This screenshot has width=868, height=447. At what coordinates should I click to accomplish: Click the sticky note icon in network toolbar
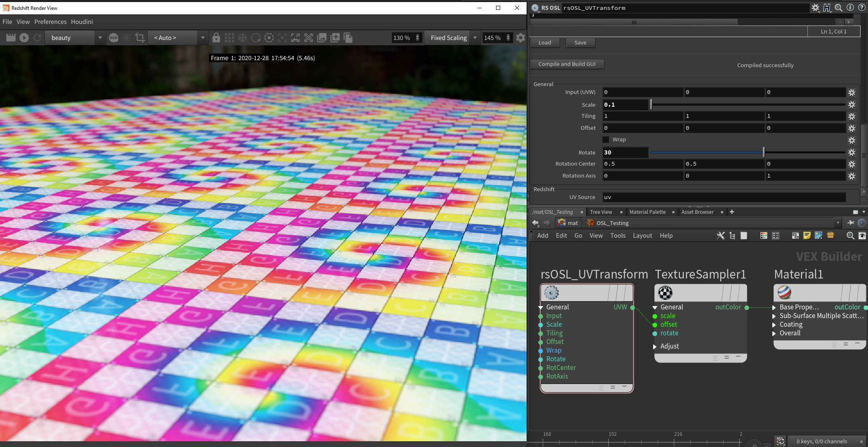click(x=807, y=236)
